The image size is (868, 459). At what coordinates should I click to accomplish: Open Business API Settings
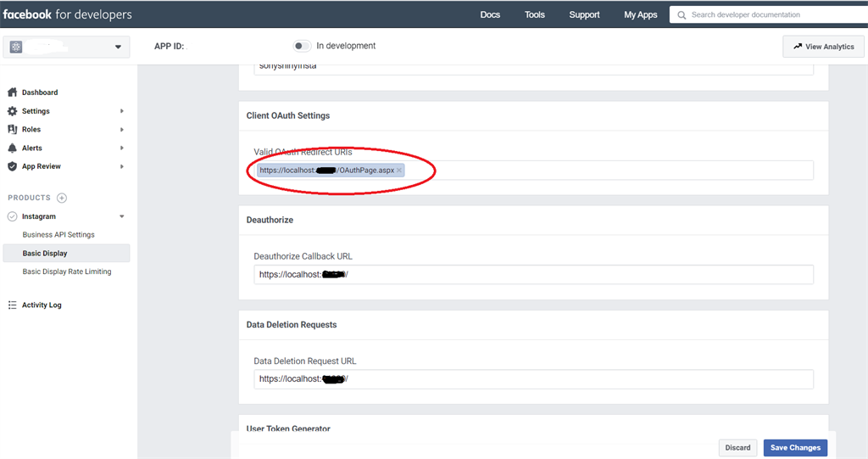(x=58, y=234)
